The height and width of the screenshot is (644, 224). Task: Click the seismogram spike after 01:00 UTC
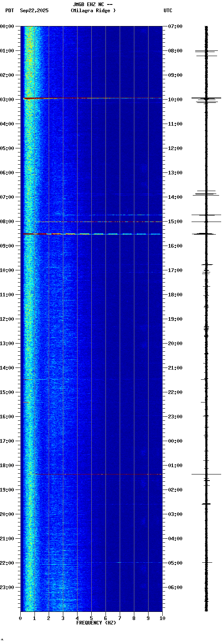tap(206, 474)
